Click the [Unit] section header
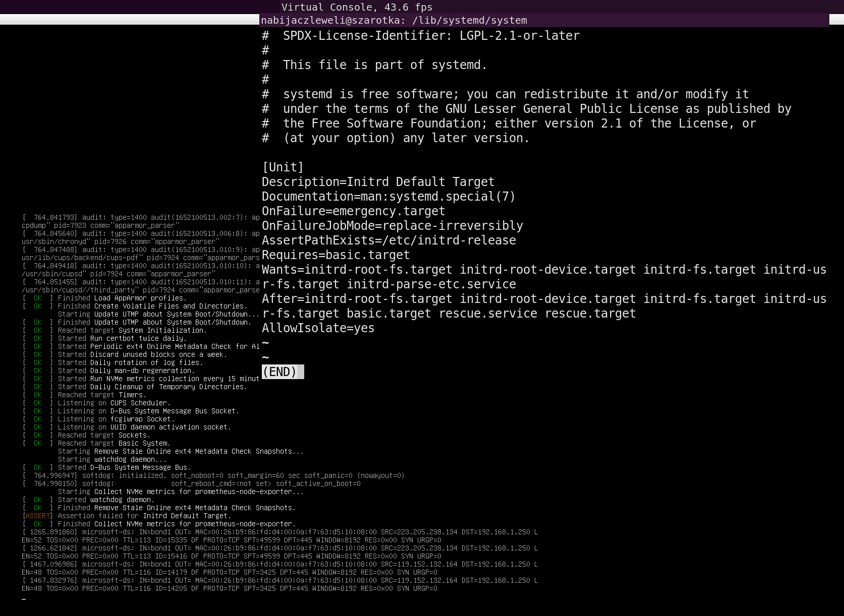 283,167
